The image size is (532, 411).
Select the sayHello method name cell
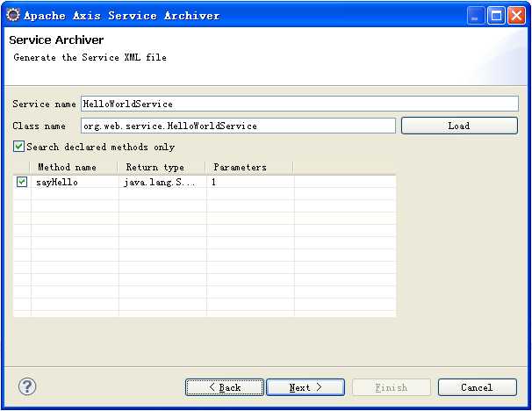coord(75,183)
